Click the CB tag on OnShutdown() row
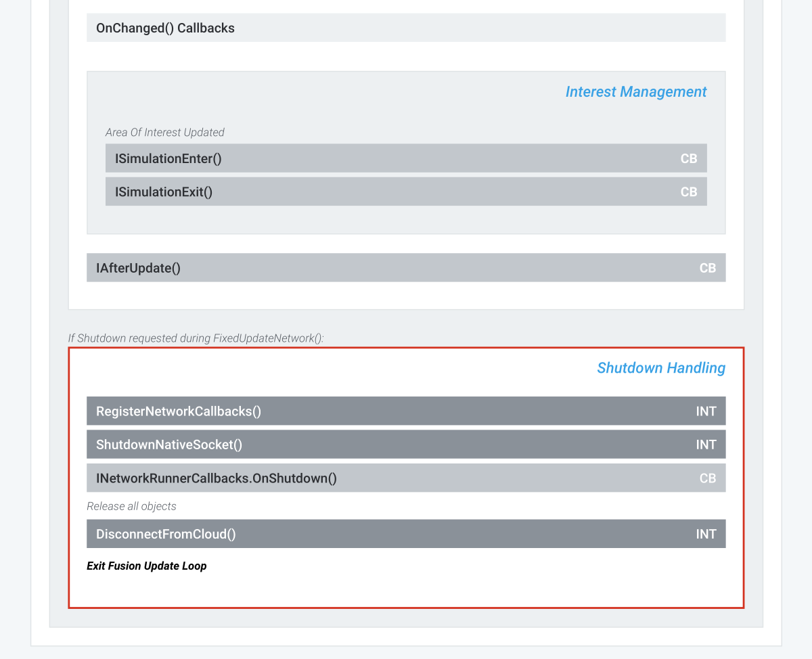 pos(708,479)
